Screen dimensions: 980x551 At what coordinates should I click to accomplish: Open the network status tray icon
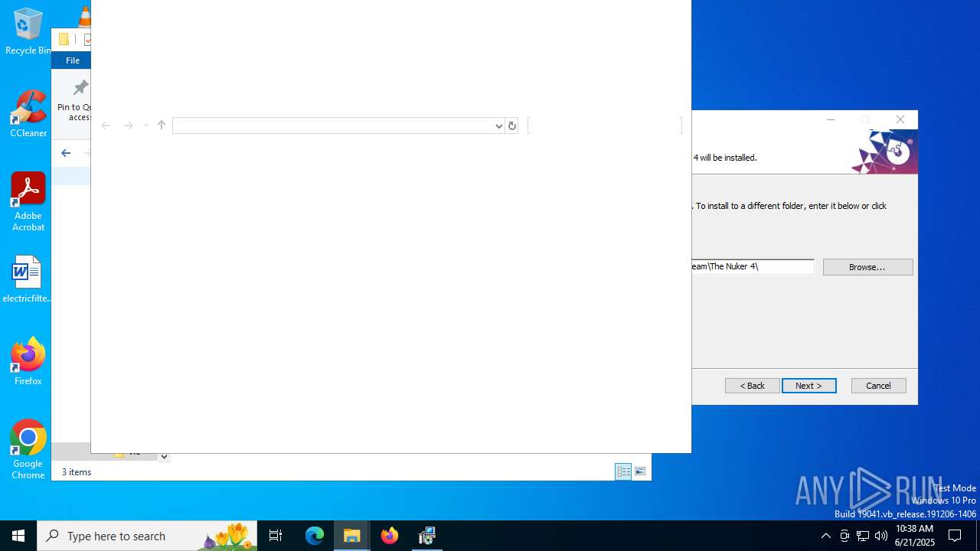pos(863,536)
